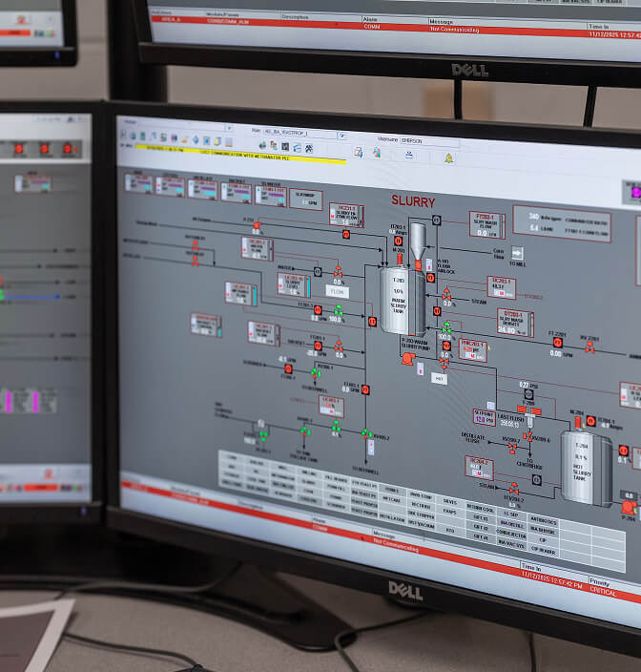Click the XV203-6 red valve symbol
641x672 pixels.
[x=527, y=437]
